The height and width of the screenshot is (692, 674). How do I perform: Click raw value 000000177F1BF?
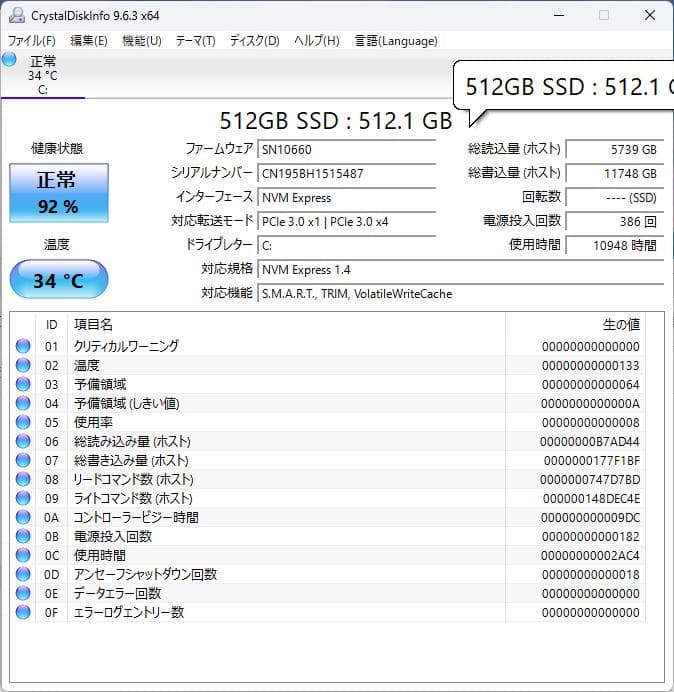point(591,461)
